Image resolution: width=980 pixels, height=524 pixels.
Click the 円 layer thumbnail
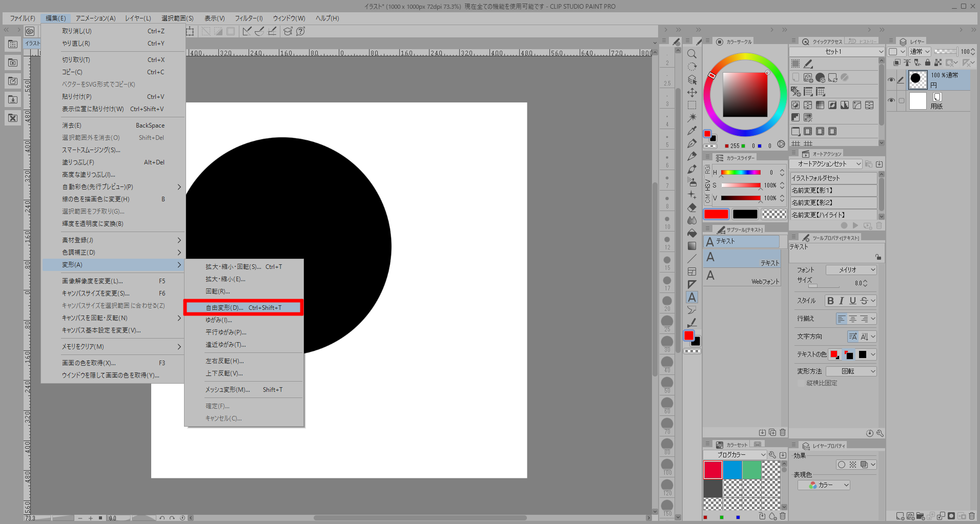pos(917,80)
